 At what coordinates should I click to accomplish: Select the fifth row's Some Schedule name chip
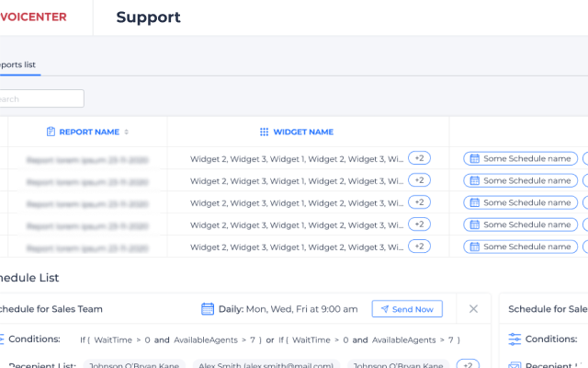pyautogui.click(x=521, y=247)
